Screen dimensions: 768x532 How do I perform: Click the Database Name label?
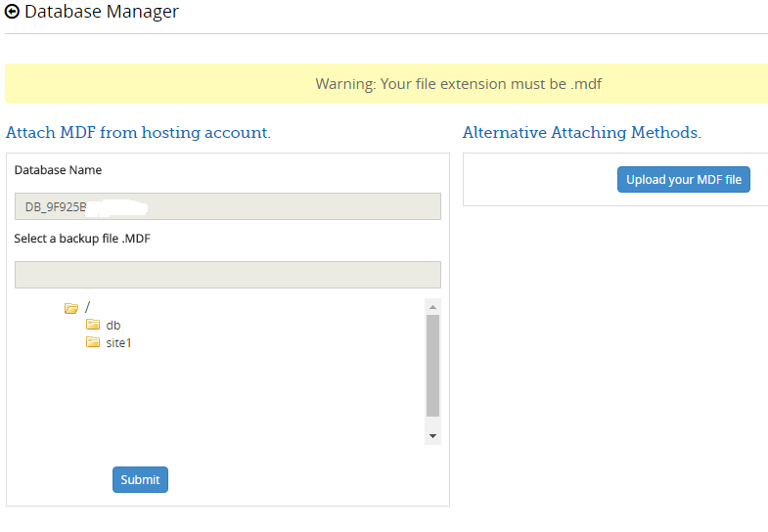click(59, 170)
